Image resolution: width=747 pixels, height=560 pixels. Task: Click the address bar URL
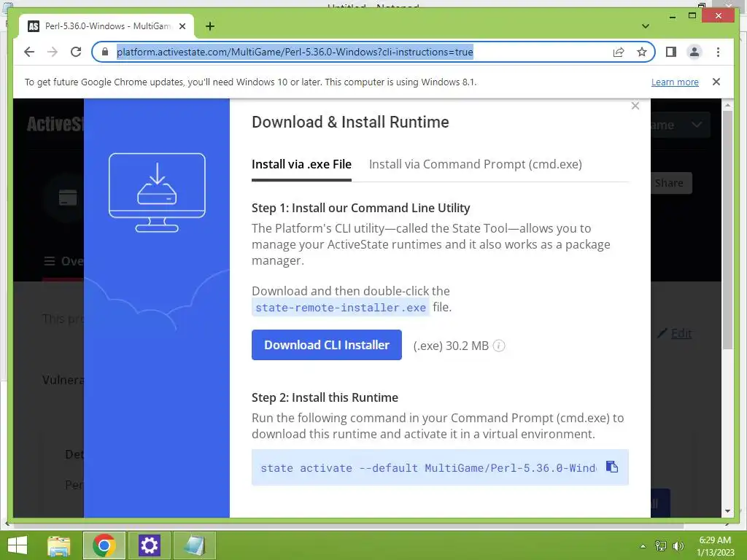tap(295, 52)
